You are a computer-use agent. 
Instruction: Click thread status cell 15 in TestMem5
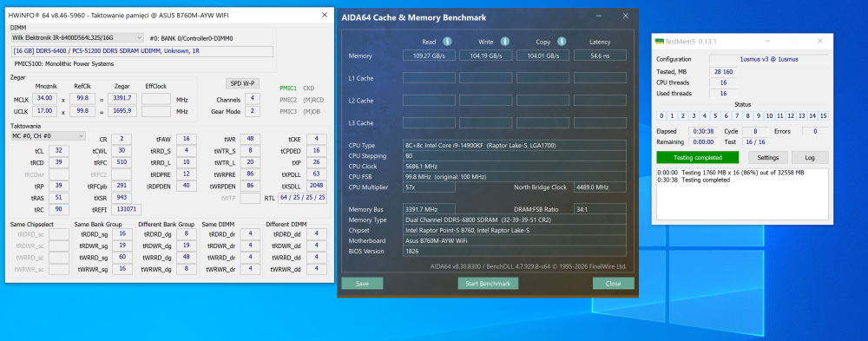[x=823, y=115]
